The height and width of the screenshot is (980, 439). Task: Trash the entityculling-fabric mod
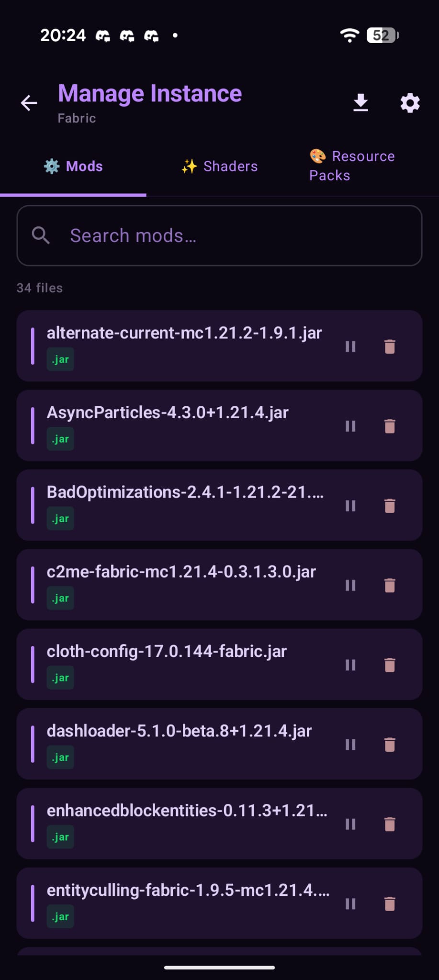tap(390, 903)
